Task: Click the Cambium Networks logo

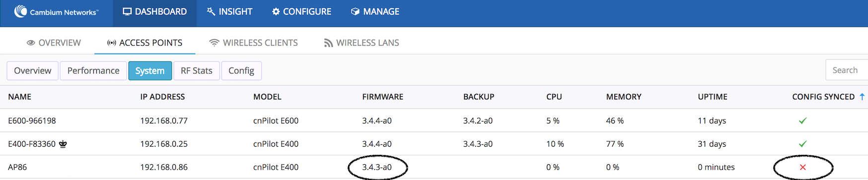Action: pyautogui.click(x=56, y=11)
